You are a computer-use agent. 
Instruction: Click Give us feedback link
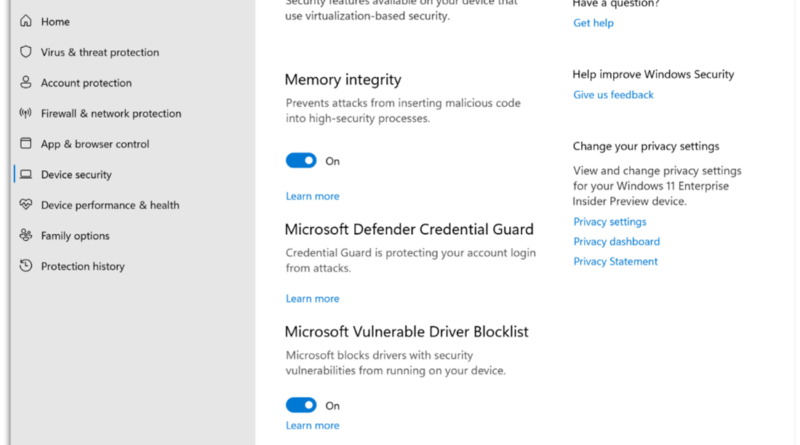coord(613,95)
